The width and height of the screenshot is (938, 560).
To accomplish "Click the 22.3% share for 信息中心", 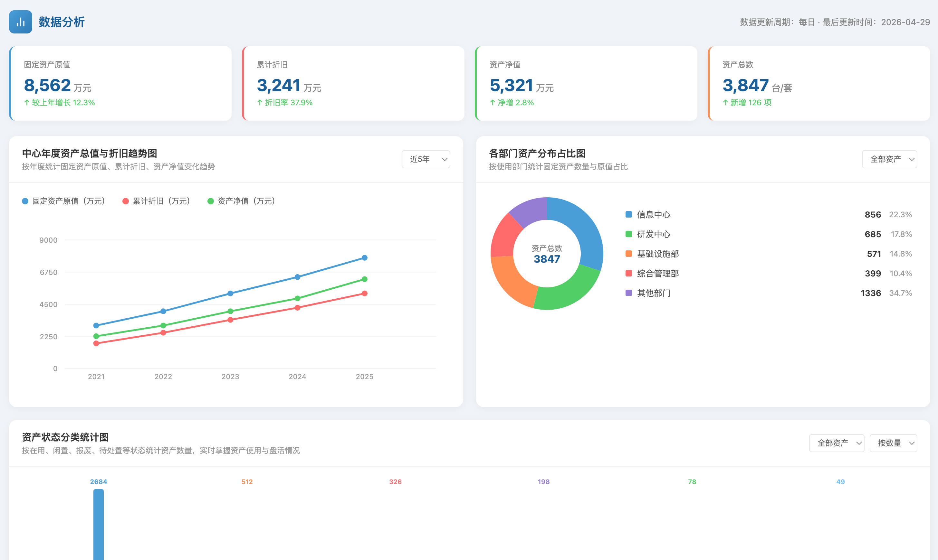I will (900, 215).
